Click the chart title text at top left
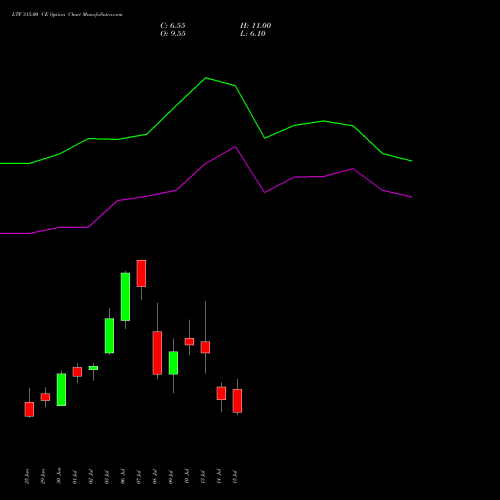The width and height of the screenshot is (500, 500). (x=67, y=15)
